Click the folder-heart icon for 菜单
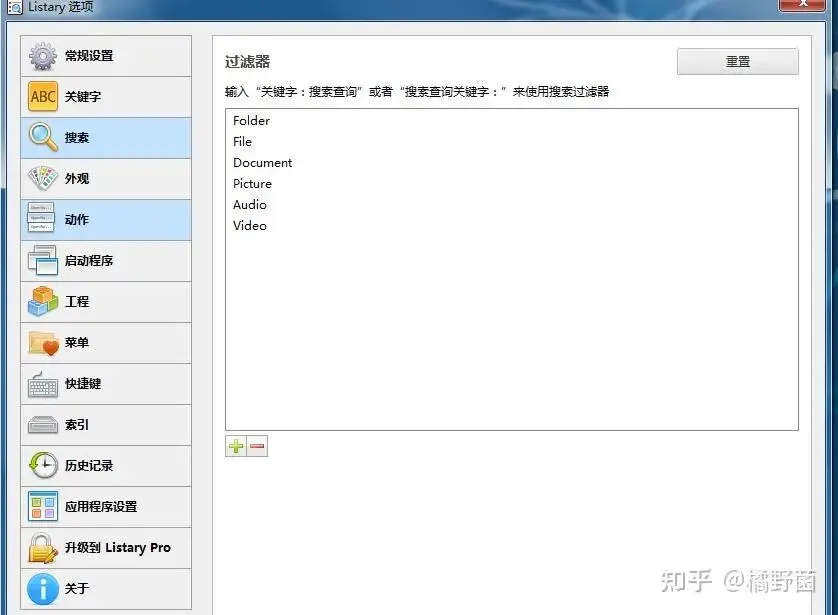This screenshot has width=838, height=615. [x=43, y=342]
